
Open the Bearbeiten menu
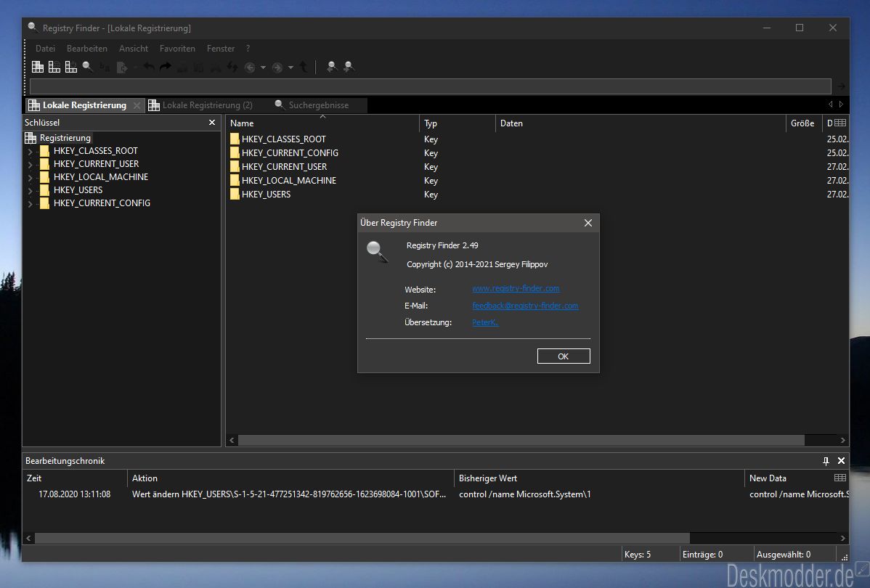pyautogui.click(x=87, y=49)
